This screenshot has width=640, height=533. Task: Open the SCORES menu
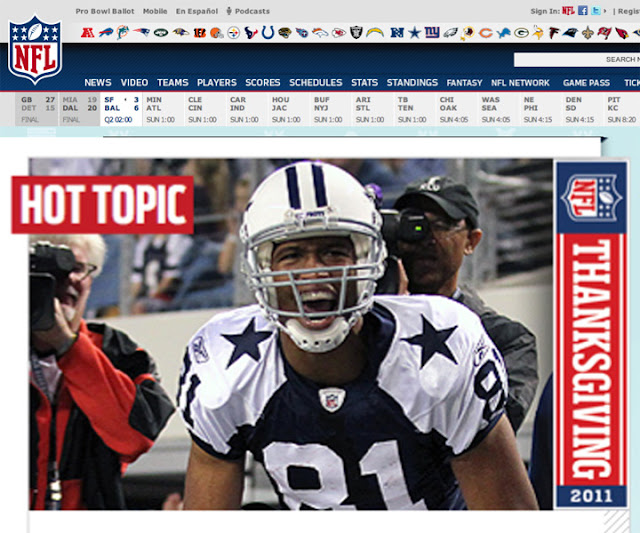(x=263, y=82)
